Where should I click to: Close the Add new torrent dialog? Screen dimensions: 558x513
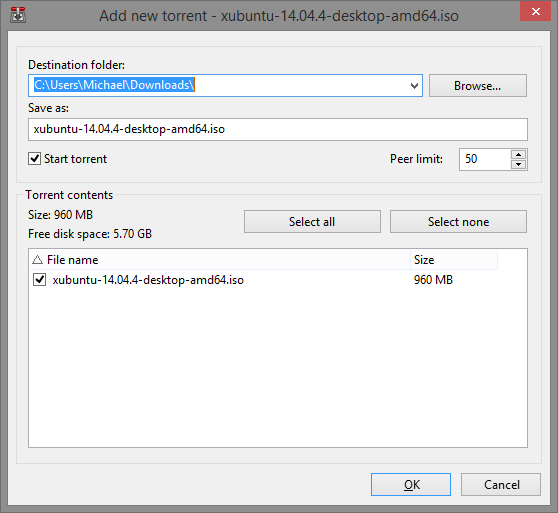pyautogui.click(x=535, y=11)
